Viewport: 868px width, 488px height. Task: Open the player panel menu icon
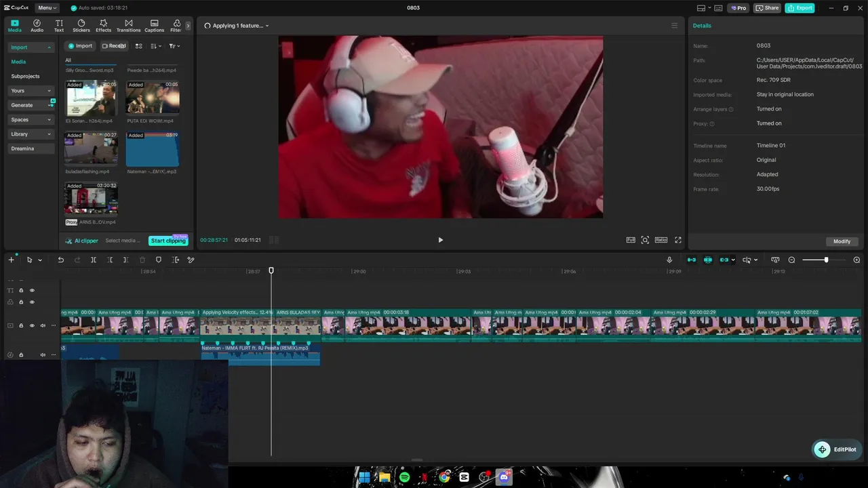674,26
